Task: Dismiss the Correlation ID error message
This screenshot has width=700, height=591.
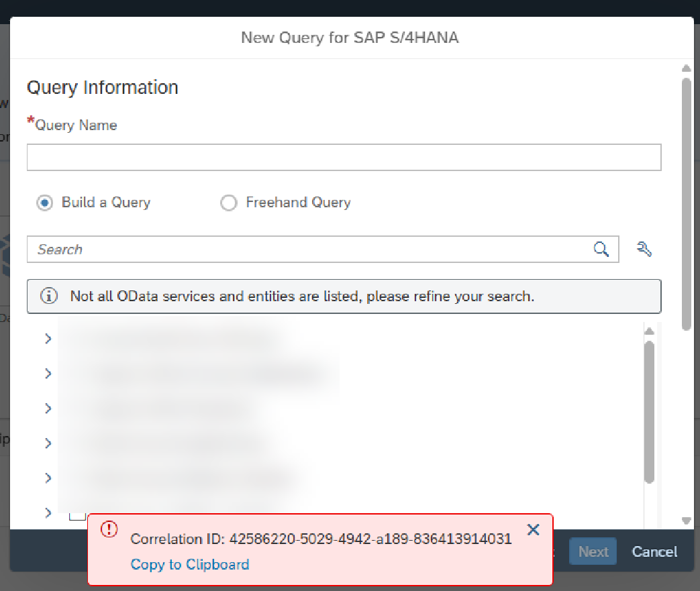Action: pos(533,530)
